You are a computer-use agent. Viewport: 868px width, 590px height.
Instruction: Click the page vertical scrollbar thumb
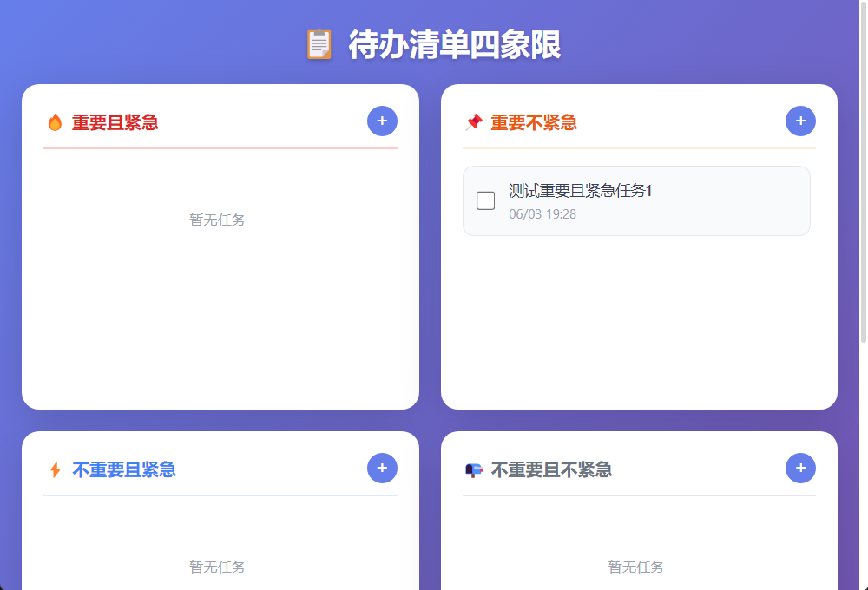pyautogui.click(x=863, y=172)
